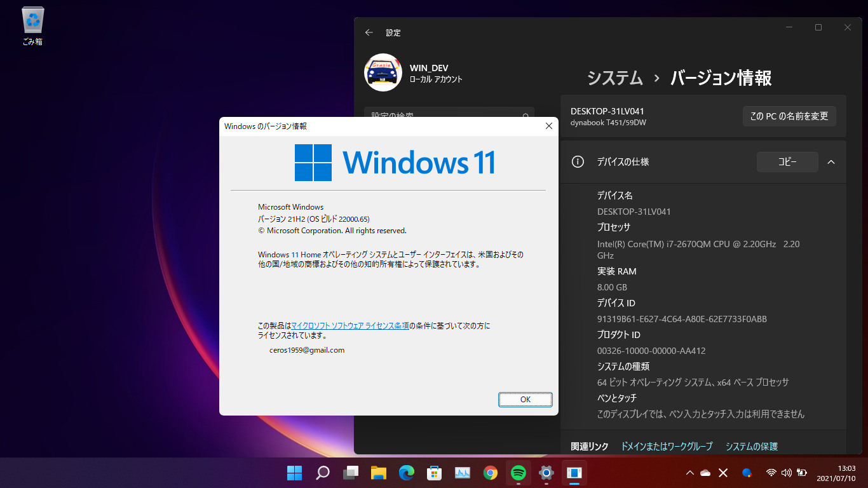Switch to Spotify on the taskbar
Image resolution: width=868 pixels, height=488 pixels.
pyautogui.click(x=519, y=473)
